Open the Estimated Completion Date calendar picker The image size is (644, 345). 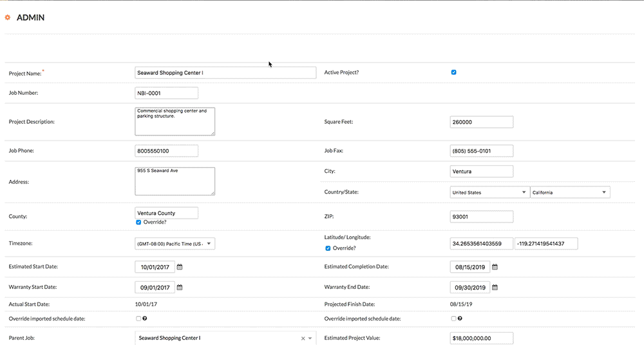coord(495,267)
